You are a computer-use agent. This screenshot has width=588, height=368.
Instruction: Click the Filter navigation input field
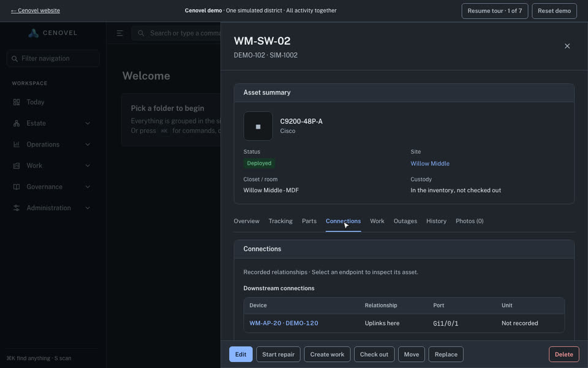pos(53,59)
